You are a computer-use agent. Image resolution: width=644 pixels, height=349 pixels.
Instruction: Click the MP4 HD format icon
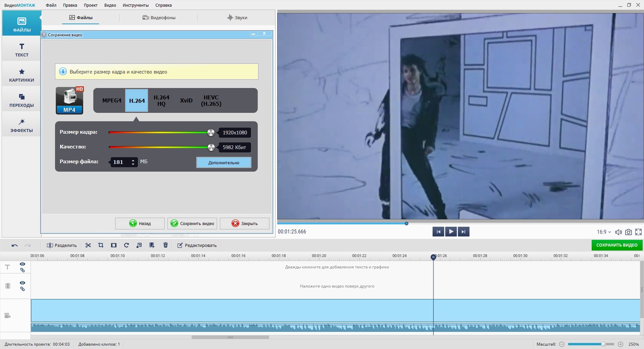[70, 100]
